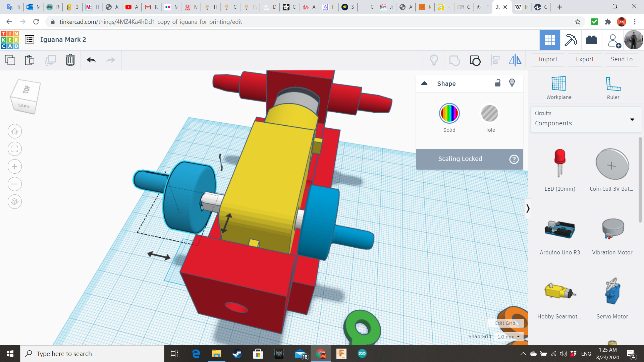Delete selection with trash icon
This screenshot has height=362, width=644.
pyautogui.click(x=70, y=60)
